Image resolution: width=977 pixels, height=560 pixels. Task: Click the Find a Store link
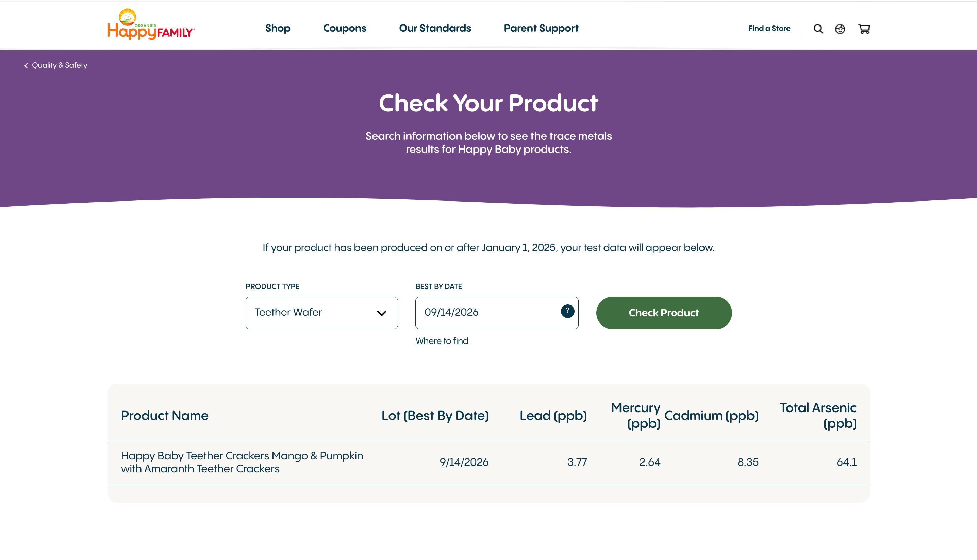coord(769,29)
